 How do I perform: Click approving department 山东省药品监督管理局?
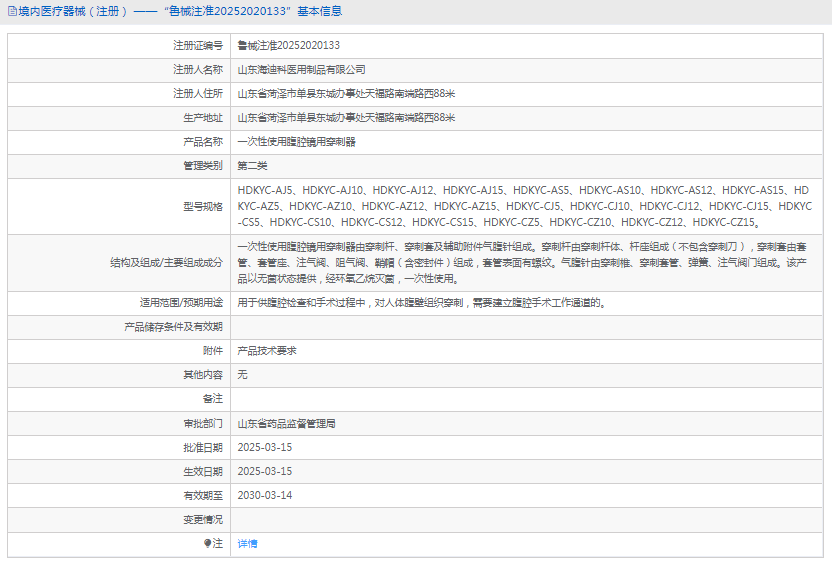287,424
